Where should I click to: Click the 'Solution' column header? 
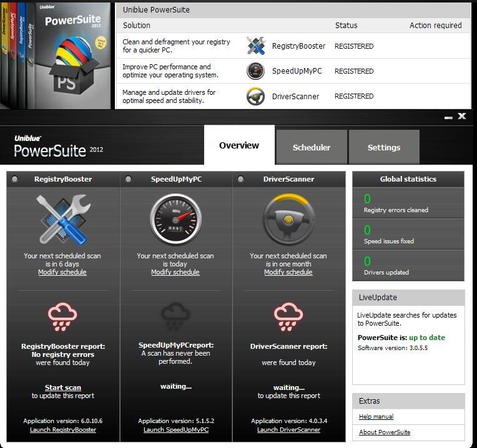(137, 25)
